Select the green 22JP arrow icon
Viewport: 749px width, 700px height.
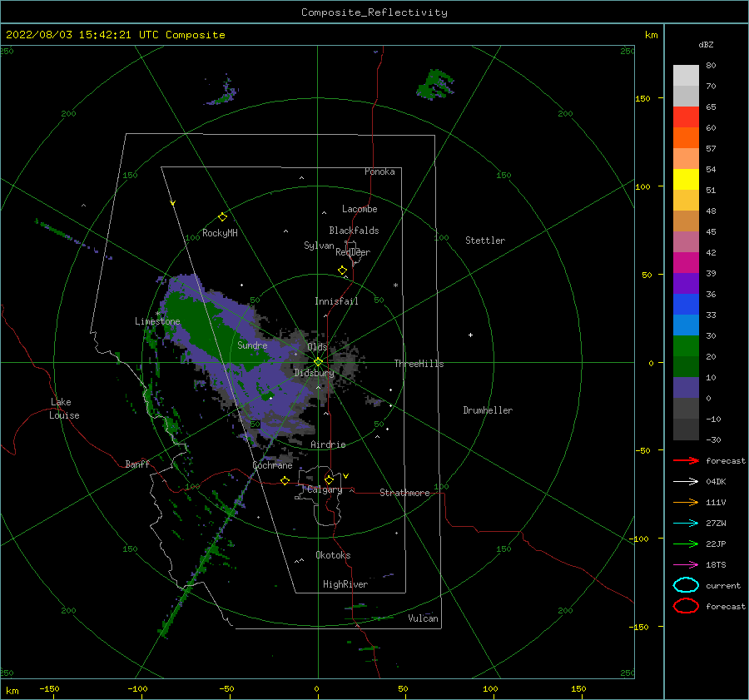[686, 544]
